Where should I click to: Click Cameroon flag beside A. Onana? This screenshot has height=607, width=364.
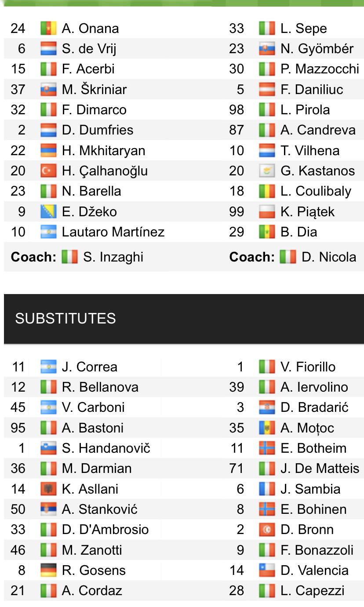(48, 29)
